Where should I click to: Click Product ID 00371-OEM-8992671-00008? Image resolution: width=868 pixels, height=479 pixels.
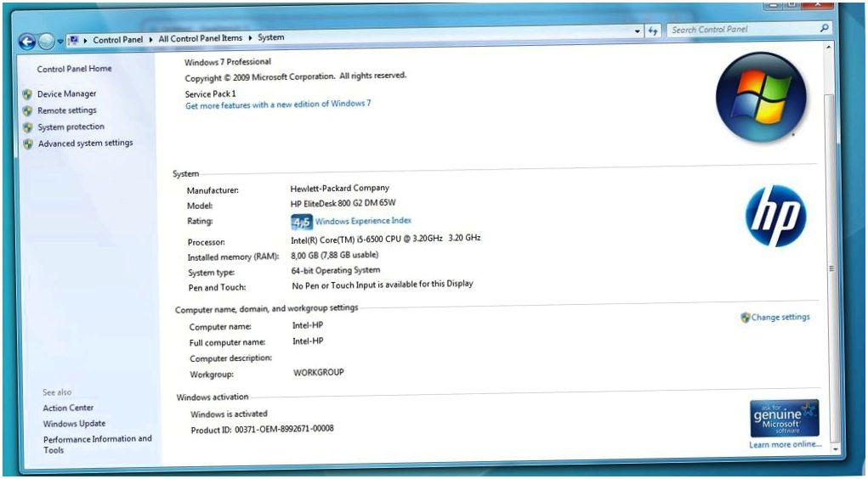(263, 429)
